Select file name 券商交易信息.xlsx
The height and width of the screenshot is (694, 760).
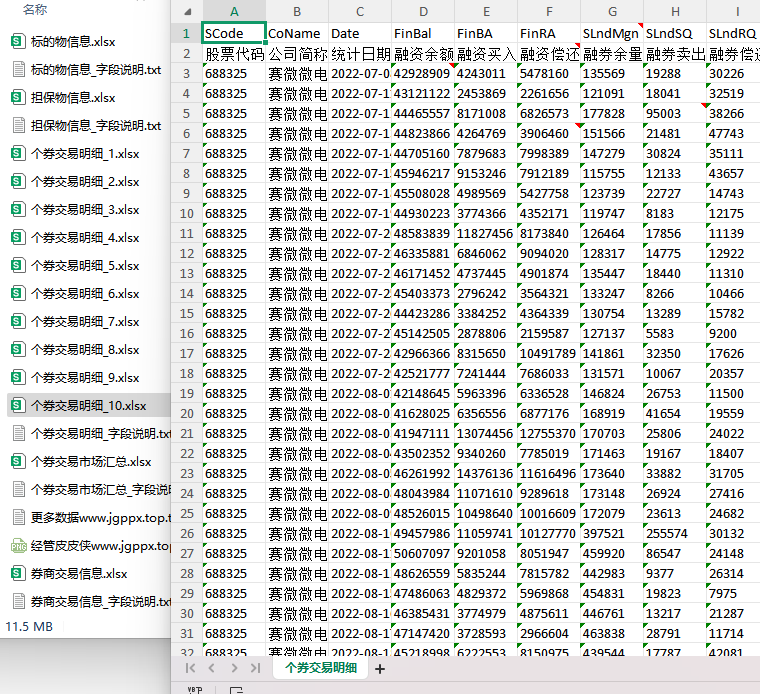click(x=79, y=574)
